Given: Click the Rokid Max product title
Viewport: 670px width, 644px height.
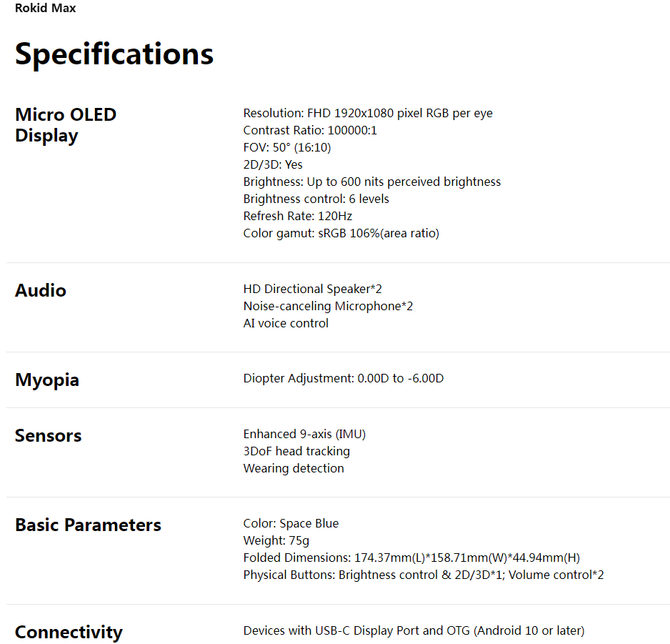Looking at the screenshot, I should 45,9.
